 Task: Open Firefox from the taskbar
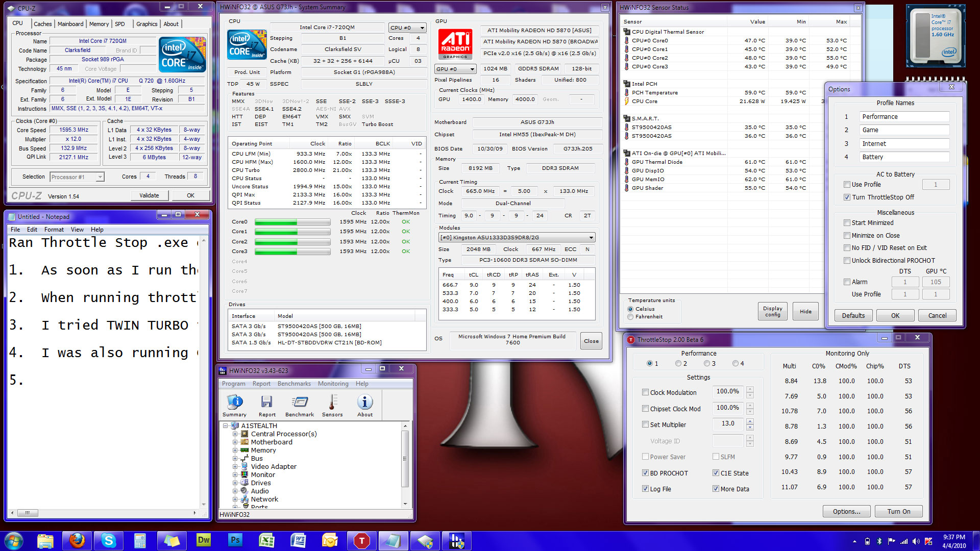(x=77, y=541)
